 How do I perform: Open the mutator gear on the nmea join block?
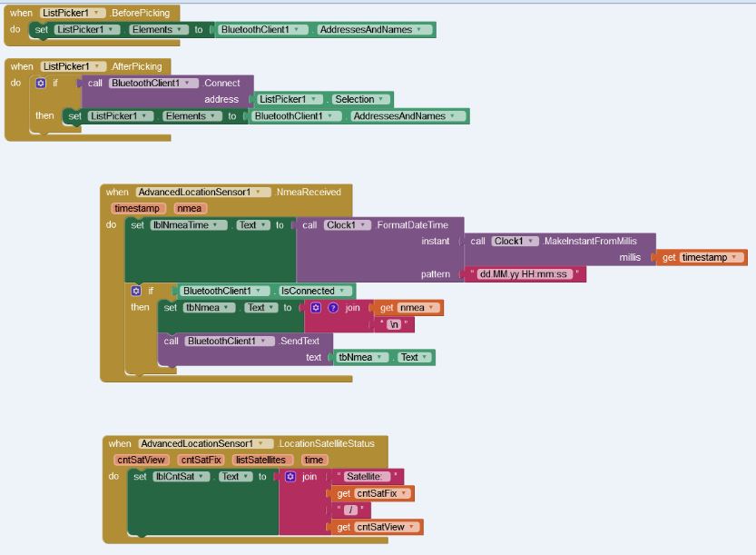click(x=316, y=308)
